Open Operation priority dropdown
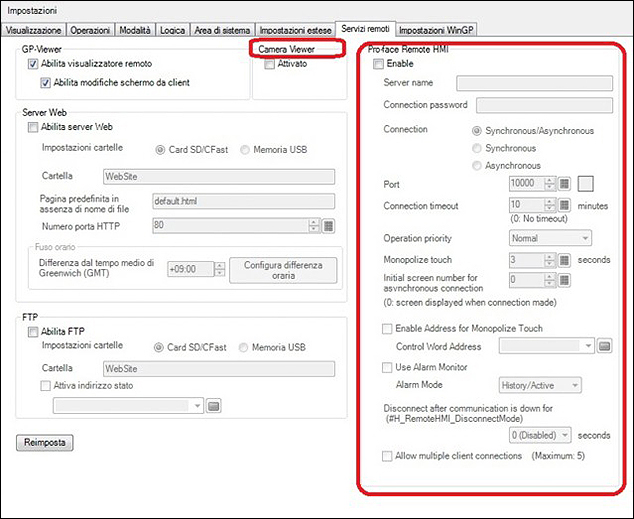This screenshot has height=519, width=634. [x=550, y=238]
